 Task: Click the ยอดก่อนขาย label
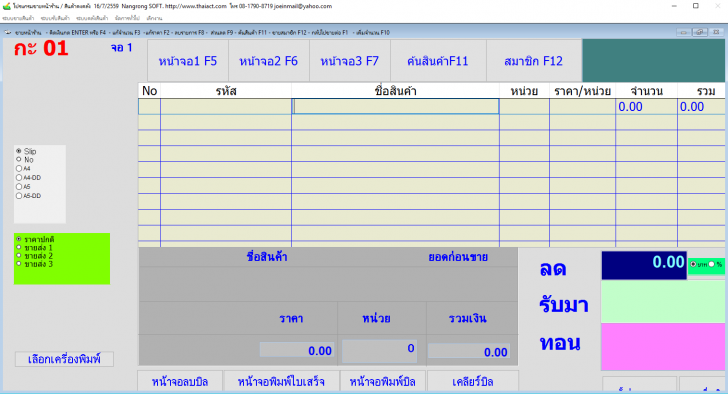(x=458, y=257)
